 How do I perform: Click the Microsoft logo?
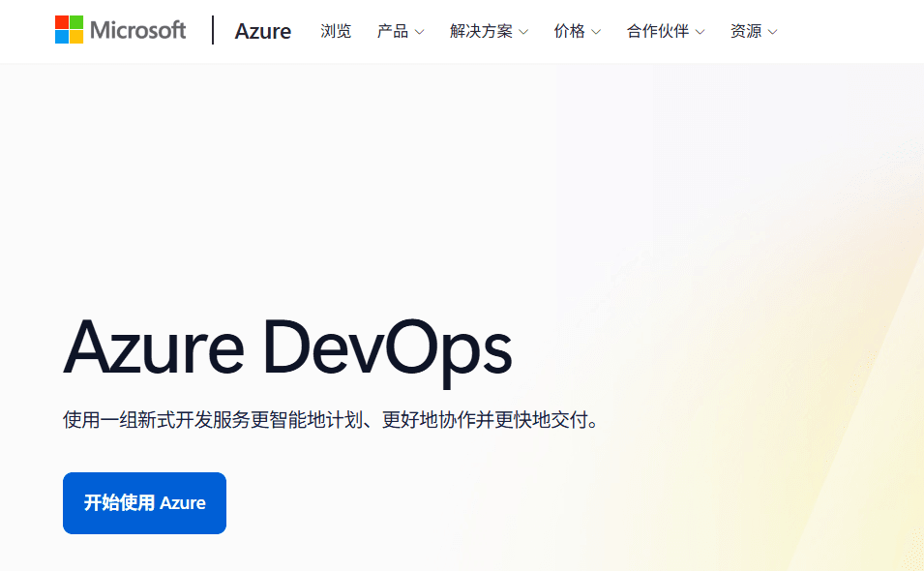tap(120, 29)
